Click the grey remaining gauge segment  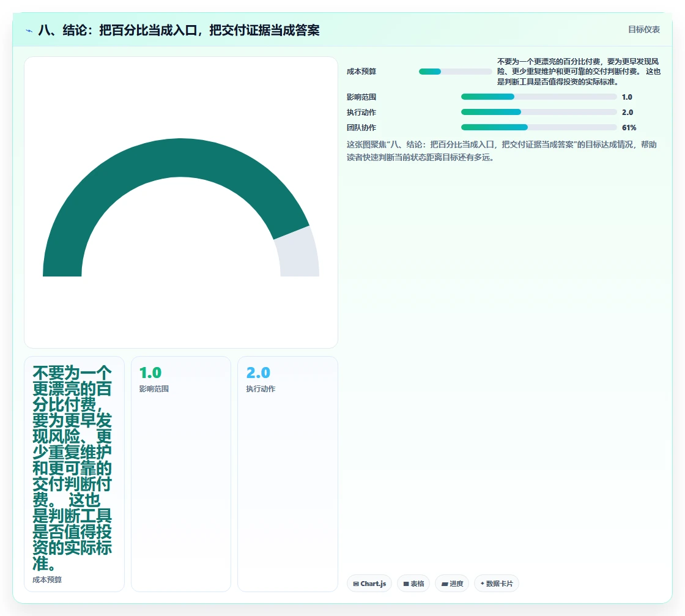coord(300,253)
